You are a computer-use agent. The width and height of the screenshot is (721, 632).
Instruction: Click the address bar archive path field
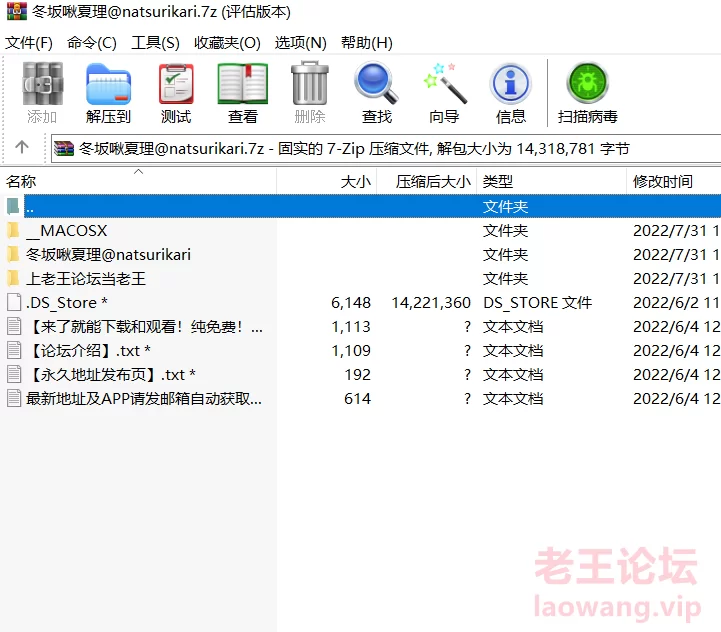click(386, 149)
